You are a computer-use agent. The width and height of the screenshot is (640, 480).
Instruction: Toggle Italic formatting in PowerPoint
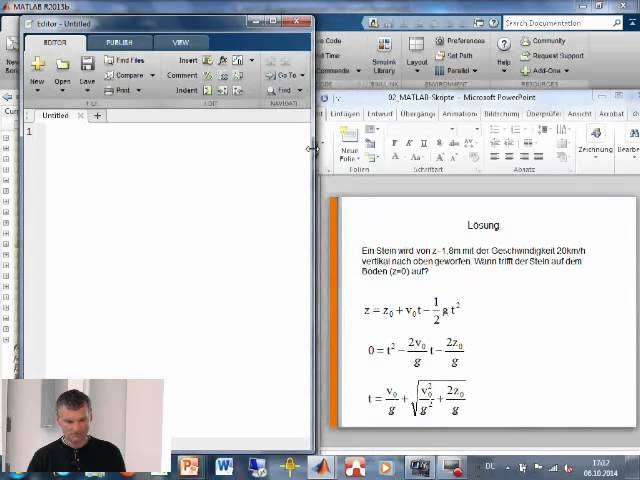click(x=409, y=143)
